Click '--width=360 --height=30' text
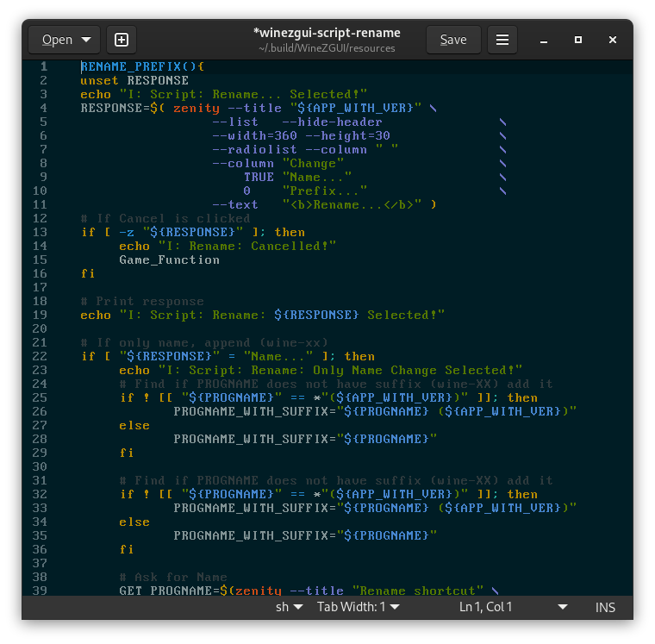 (x=301, y=135)
